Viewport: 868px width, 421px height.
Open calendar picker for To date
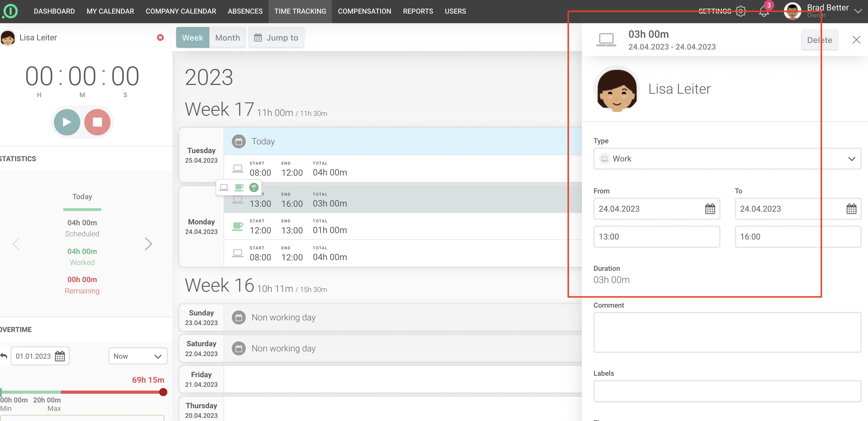pos(851,209)
